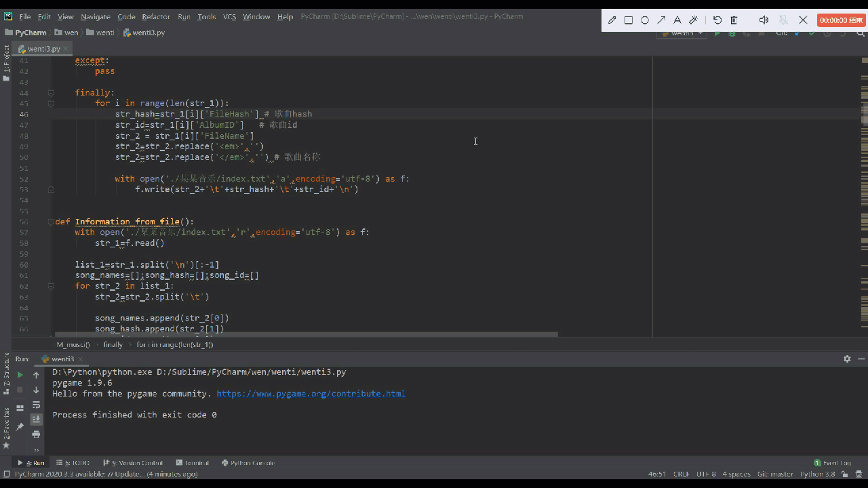Viewport: 868px width, 488px height.
Task: Expand more run toolbar actions chevron
Action: pos(36,450)
